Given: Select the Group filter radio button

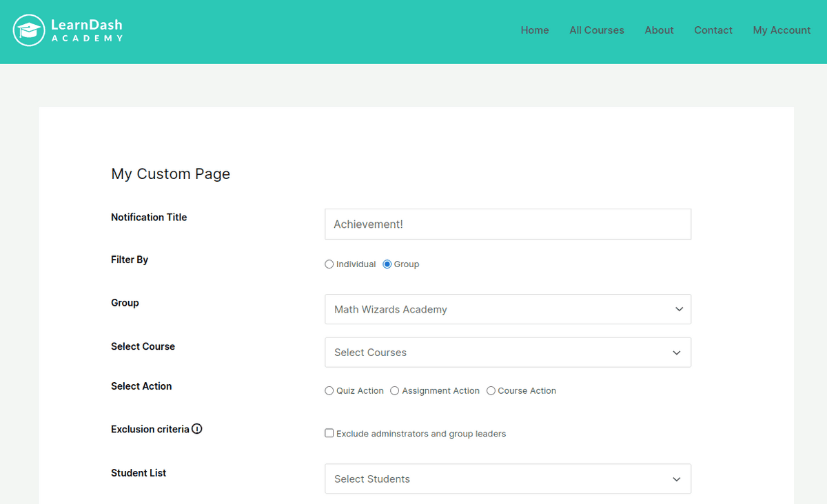Looking at the screenshot, I should point(387,264).
